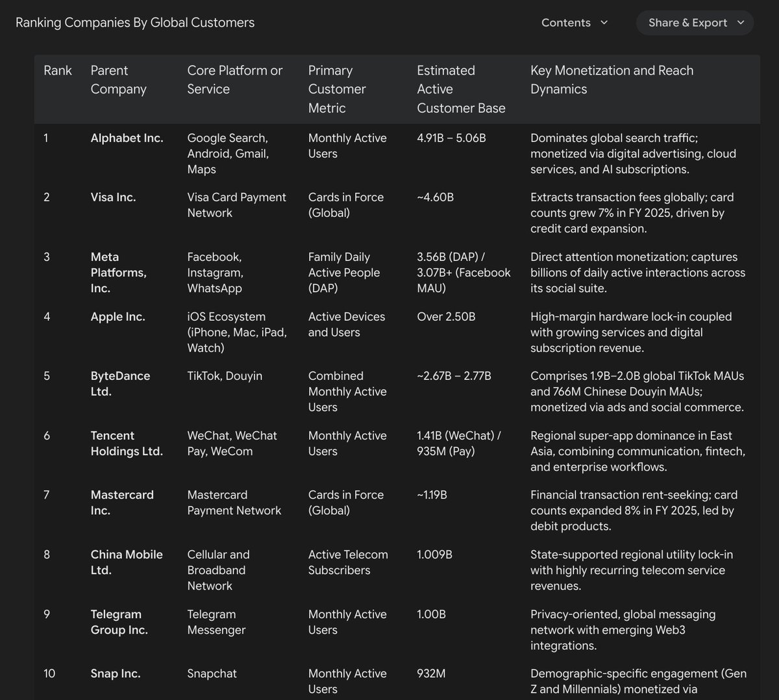
Task: Click 'Key Monetization and Reach Dynamics' header
Action: pyautogui.click(x=612, y=80)
